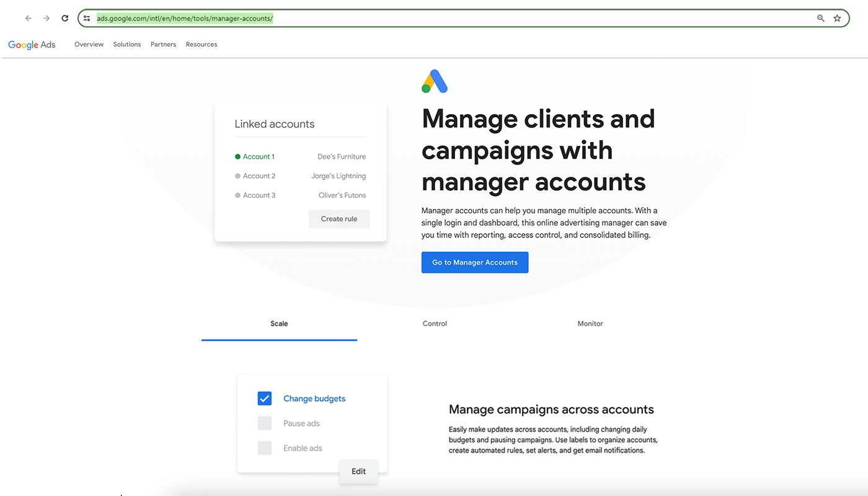Viewport: 868px width, 496px height.
Task: Select Overview in the navigation bar
Action: coord(89,44)
